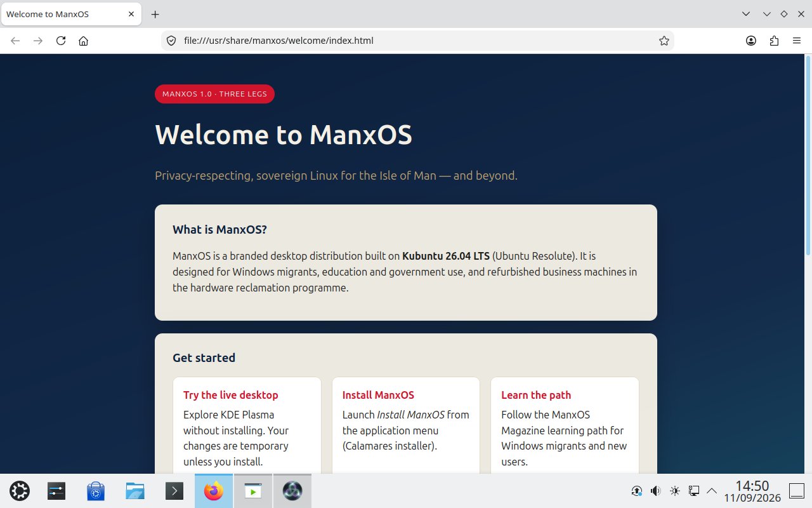Select the Welcome to ManxOS tab

71,14
